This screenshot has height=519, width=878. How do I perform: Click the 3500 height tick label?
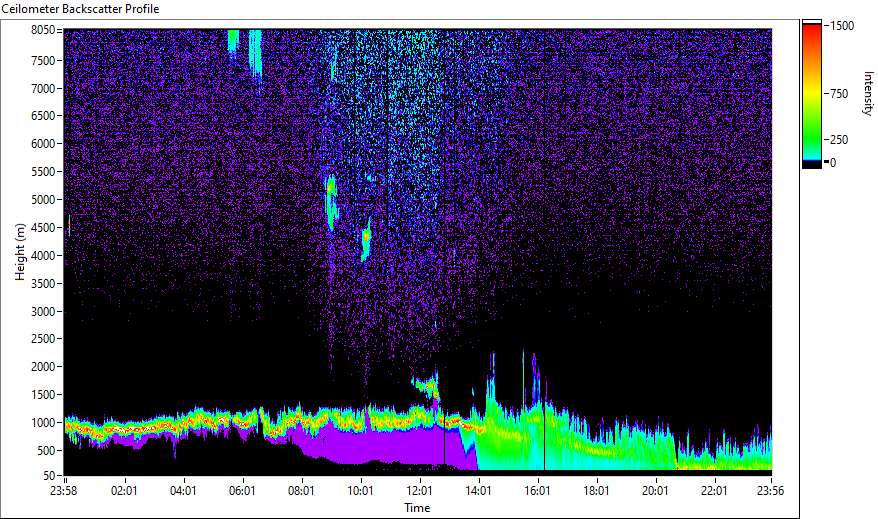[x=43, y=284]
